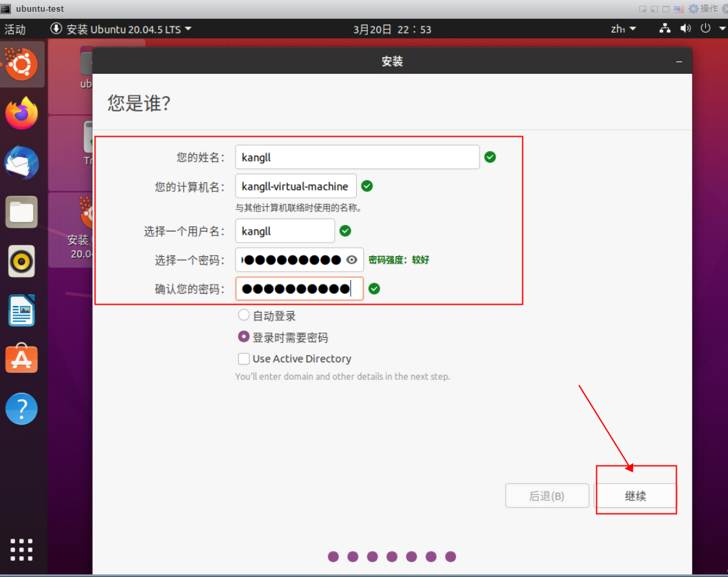This screenshot has width=728, height=577.
Task: Click into the 选择一个密码 password field
Action: [299, 260]
